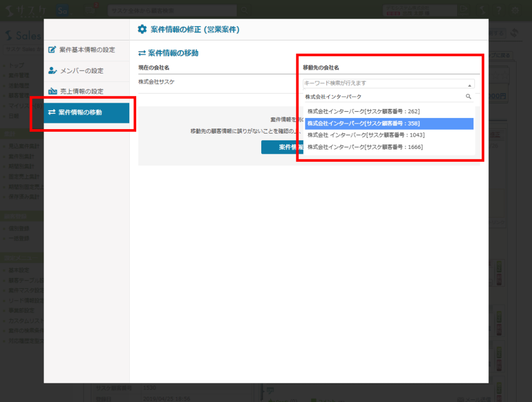Open 保存済み集計 in background sidebar
Viewport: 532px width, 402px height.
tap(24, 196)
